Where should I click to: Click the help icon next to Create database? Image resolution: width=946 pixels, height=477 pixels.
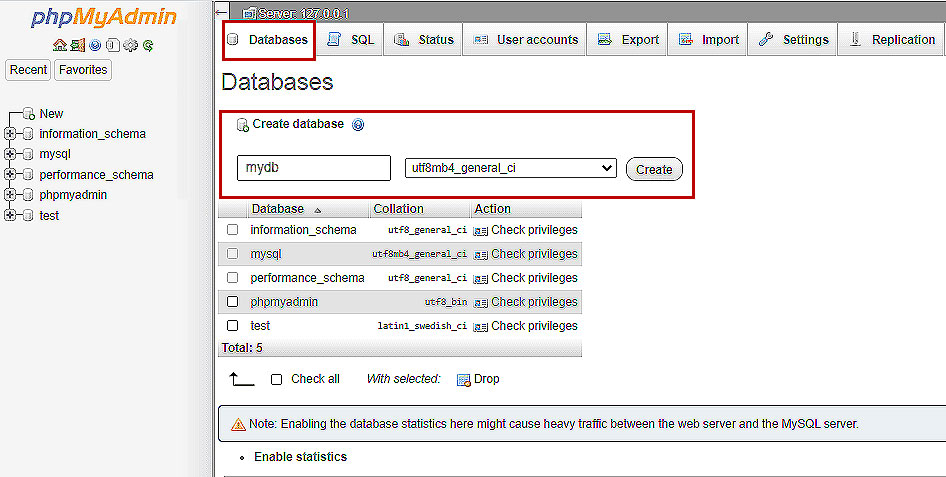pyautogui.click(x=358, y=125)
